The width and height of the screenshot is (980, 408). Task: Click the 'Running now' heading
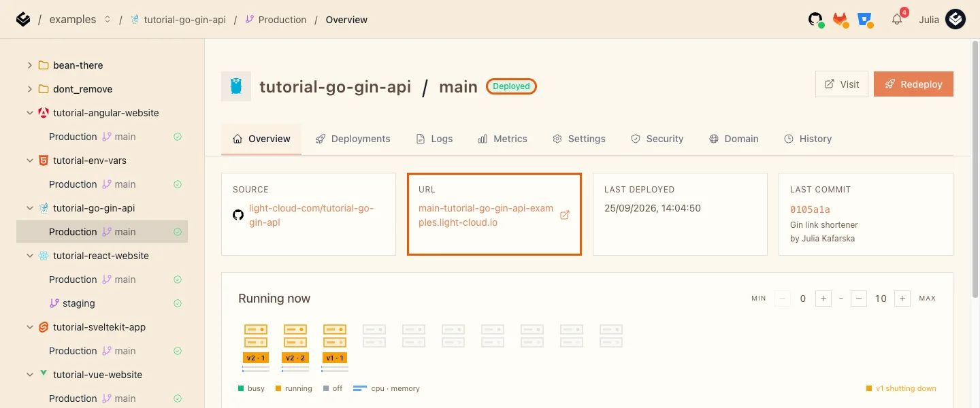pyautogui.click(x=274, y=299)
